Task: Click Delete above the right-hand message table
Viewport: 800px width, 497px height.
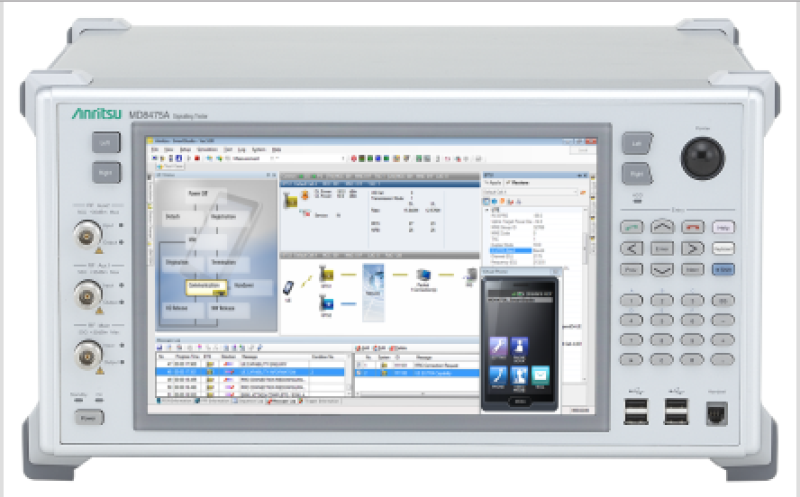Action: [x=398, y=348]
